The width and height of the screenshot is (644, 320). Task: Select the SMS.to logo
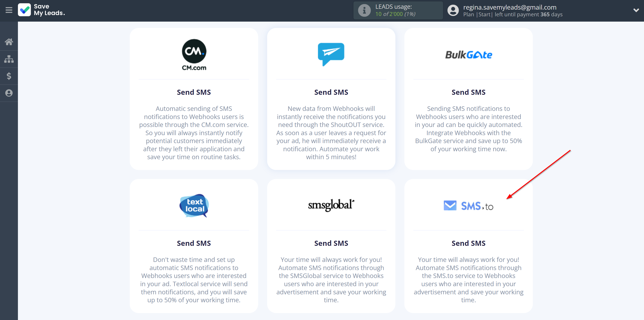[x=468, y=206]
